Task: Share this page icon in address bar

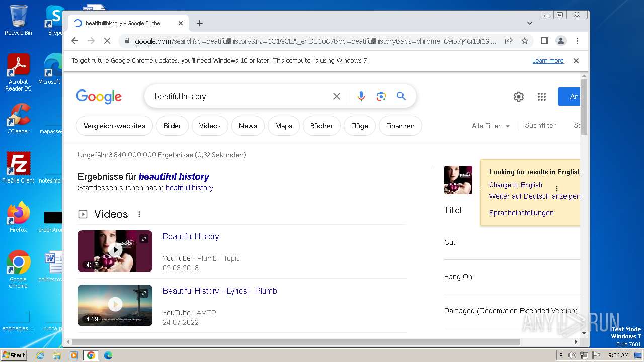Action: [x=509, y=41]
